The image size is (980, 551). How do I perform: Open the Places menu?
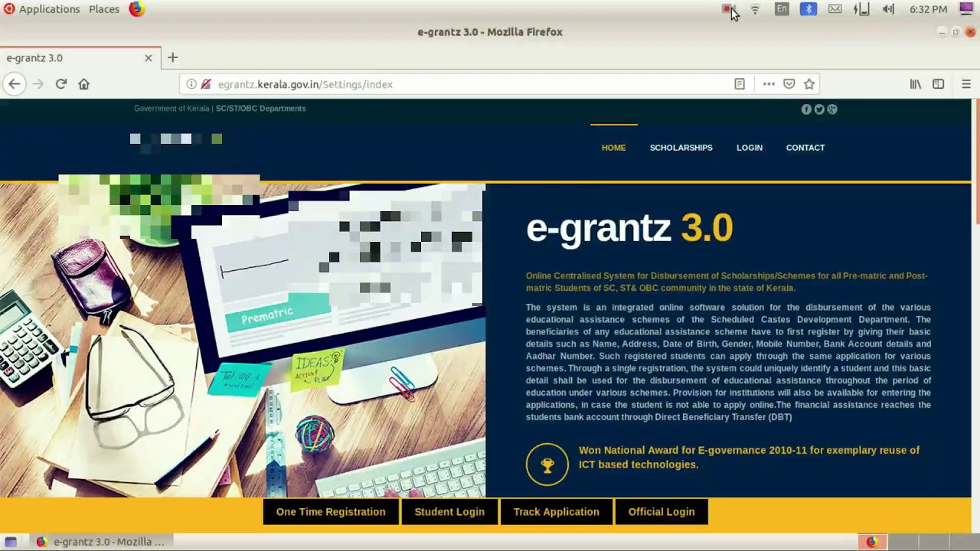pos(104,9)
